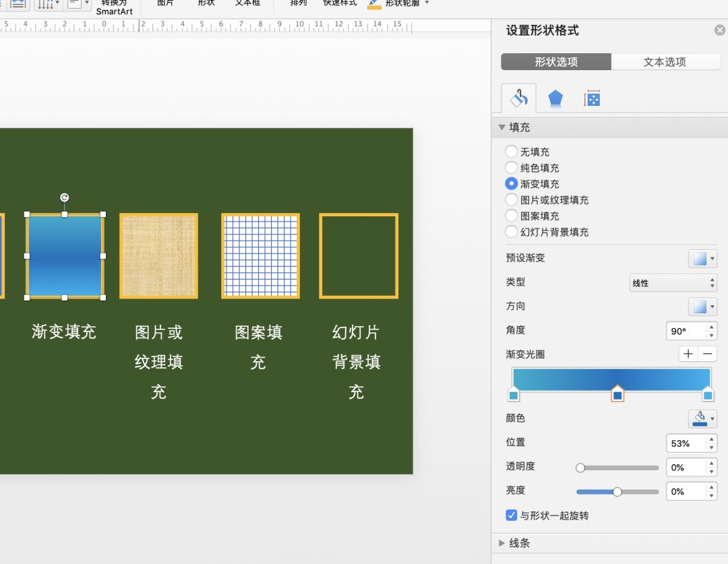This screenshot has height=564, width=728.
Task: Select 幻灯片背景填充 radio button
Action: [x=511, y=232]
